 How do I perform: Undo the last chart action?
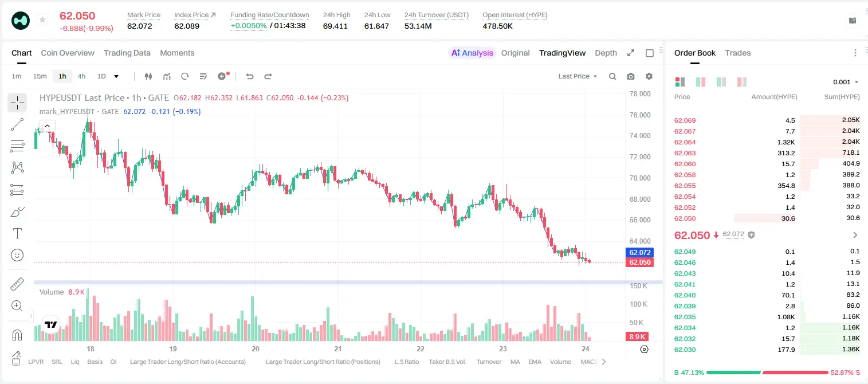(250, 76)
